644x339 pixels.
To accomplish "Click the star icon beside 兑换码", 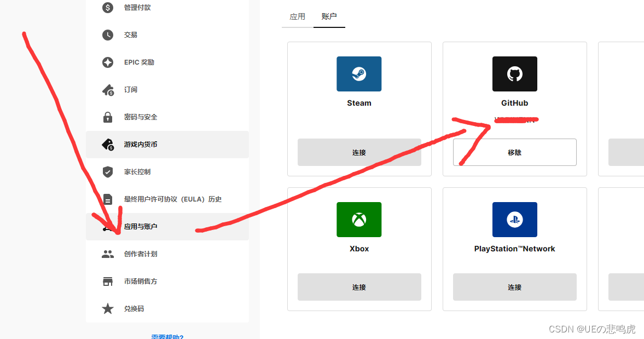I will (108, 308).
